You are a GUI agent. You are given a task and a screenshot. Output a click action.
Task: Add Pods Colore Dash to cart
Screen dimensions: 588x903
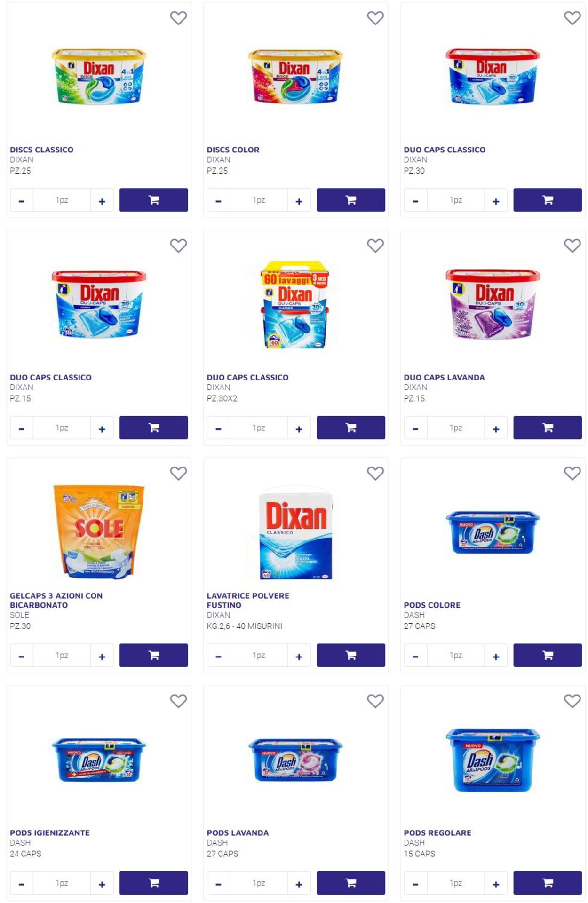pyautogui.click(x=548, y=655)
